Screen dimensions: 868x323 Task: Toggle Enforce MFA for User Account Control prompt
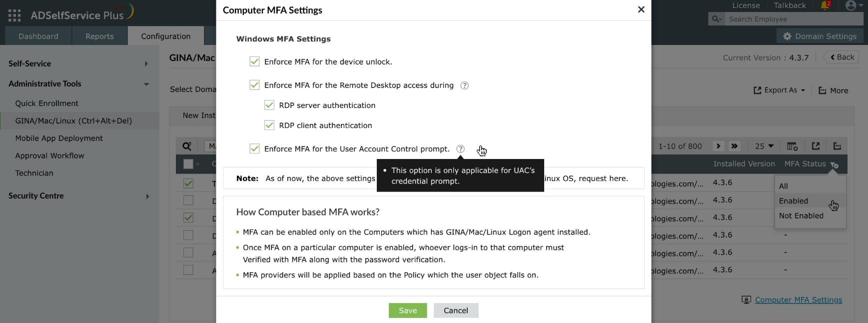(254, 148)
